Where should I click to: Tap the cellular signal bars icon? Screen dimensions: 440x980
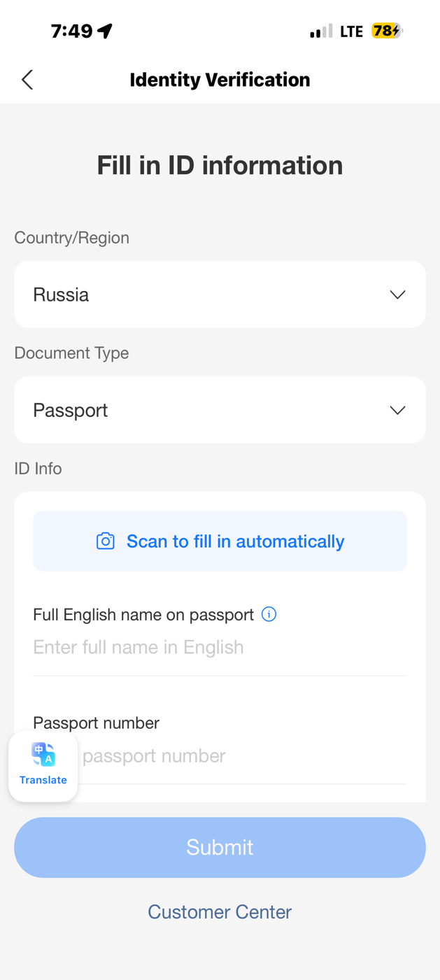(x=321, y=31)
